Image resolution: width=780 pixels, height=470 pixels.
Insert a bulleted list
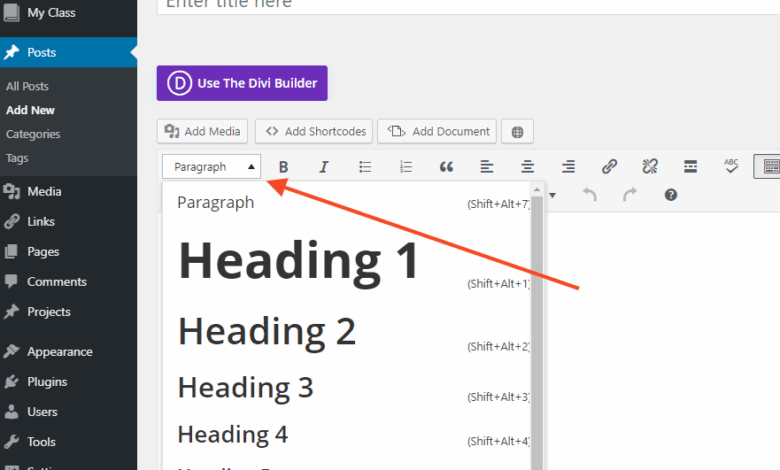click(x=366, y=167)
